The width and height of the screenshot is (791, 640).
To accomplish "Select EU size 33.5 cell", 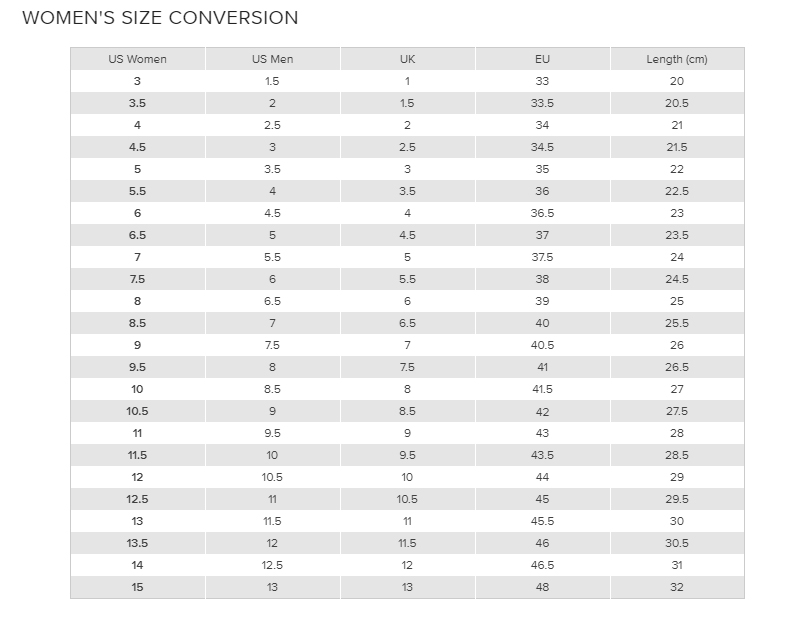I will [x=542, y=103].
